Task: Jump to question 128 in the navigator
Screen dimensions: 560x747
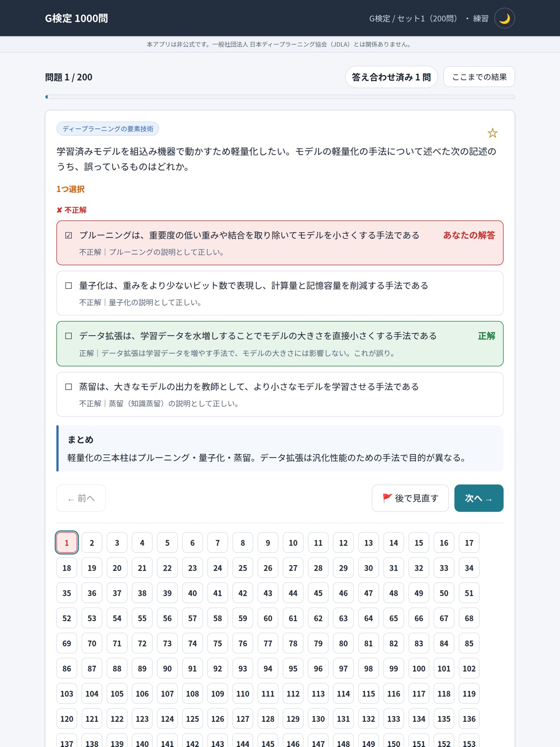Action: [268, 719]
